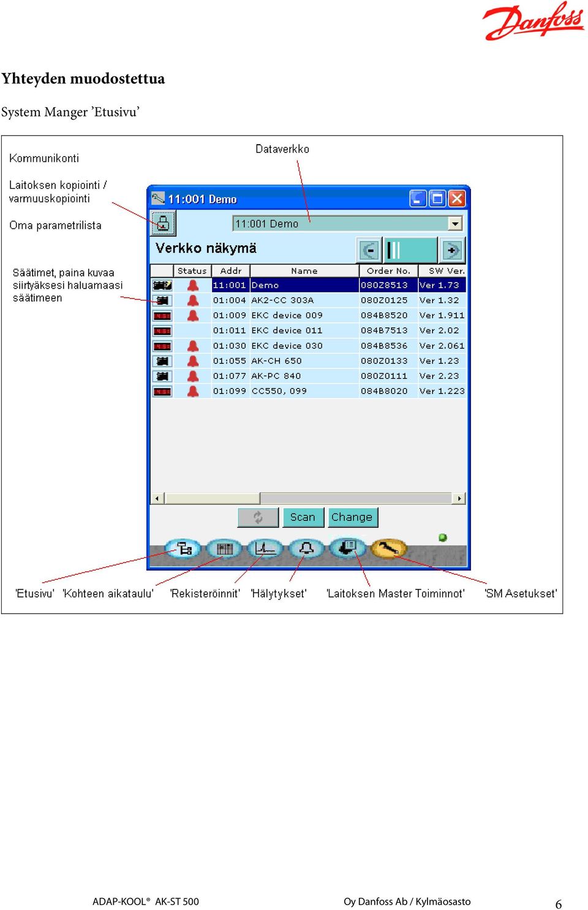Click the Name column header
Viewport: 588px width, 910px height.
(x=304, y=271)
